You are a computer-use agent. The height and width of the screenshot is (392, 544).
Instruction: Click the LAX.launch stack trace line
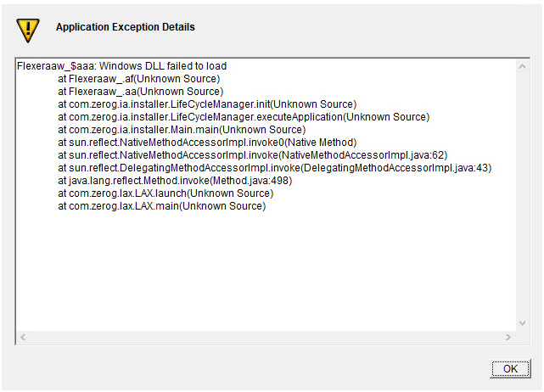click(165, 193)
